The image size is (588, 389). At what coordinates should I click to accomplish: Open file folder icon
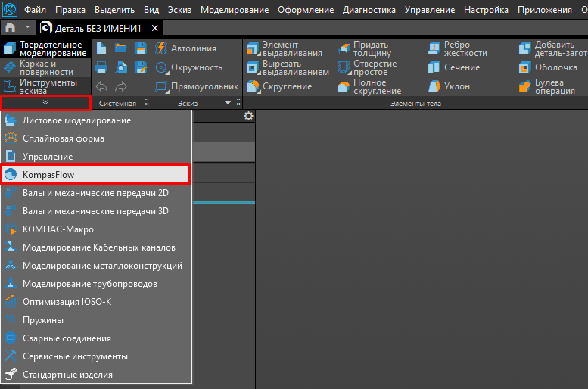[x=121, y=48]
